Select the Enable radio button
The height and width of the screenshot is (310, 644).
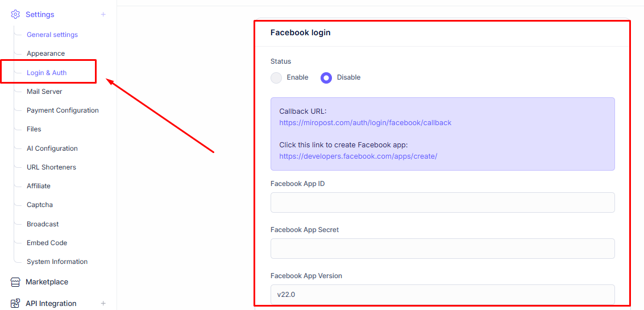pyautogui.click(x=276, y=77)
